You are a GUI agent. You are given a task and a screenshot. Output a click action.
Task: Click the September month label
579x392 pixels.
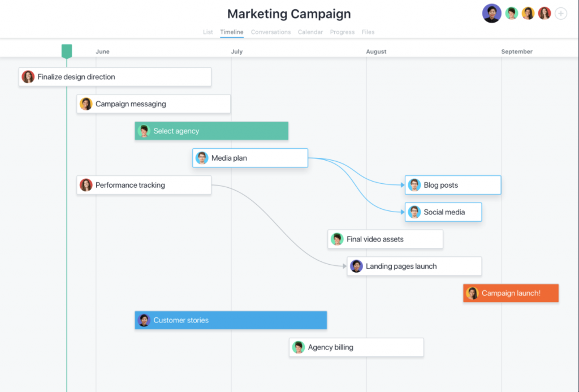pyautogui.click(x=517, y=51)
